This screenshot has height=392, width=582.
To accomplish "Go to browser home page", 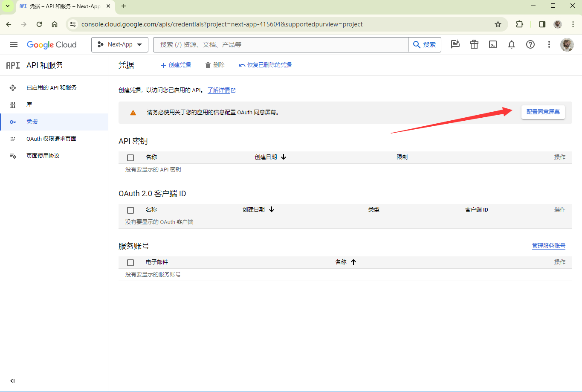I will pyautogui.click(x=55, y=24).
